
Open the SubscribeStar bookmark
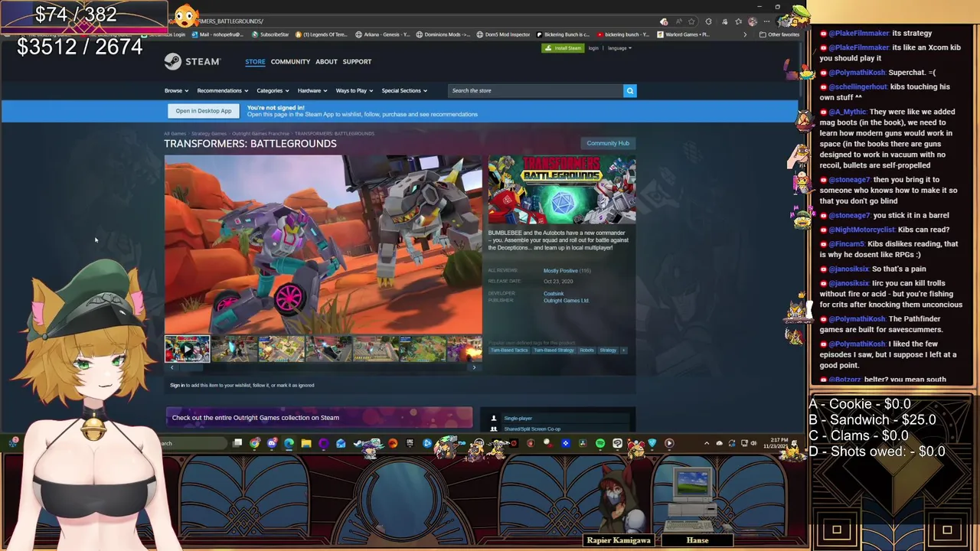(x=270, y=34)
